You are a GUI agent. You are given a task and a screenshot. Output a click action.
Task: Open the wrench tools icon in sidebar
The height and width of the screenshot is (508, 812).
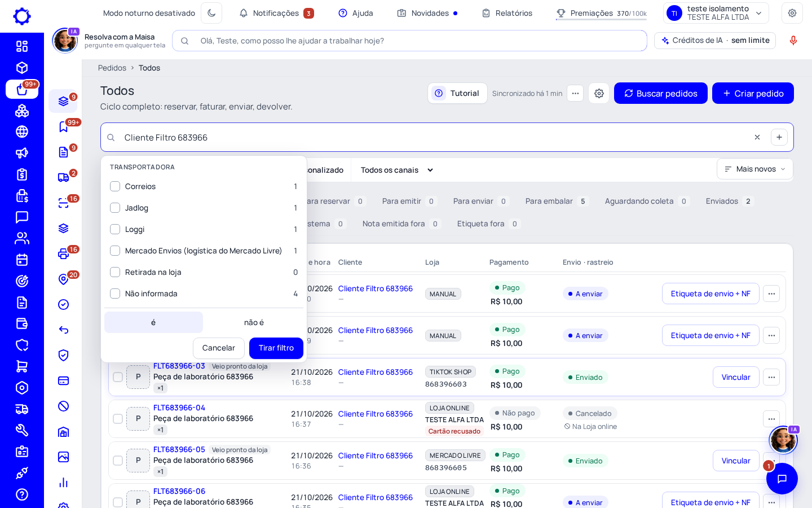point(22,430)
